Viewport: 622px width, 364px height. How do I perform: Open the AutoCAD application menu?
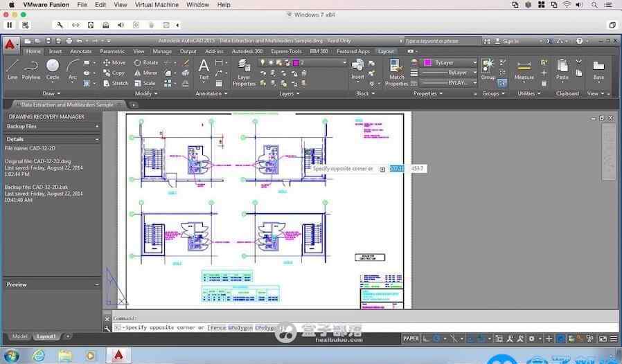(x=10, y=44)
